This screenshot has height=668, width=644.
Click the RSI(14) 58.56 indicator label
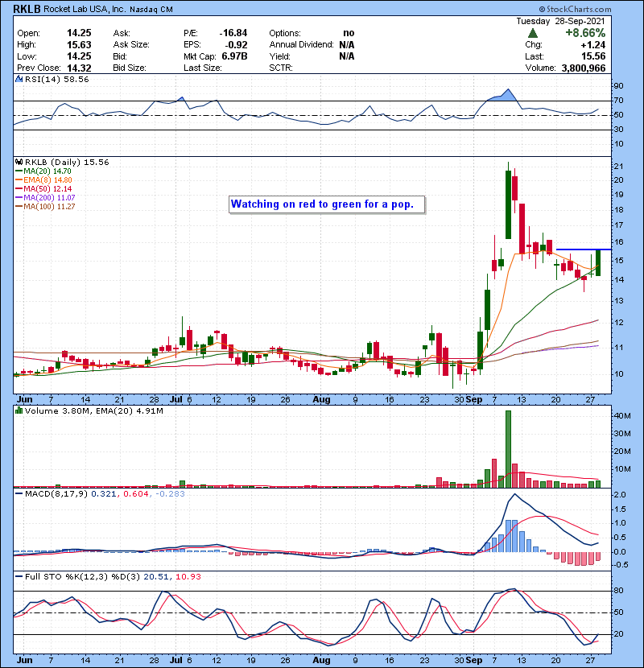pos(56,79)
